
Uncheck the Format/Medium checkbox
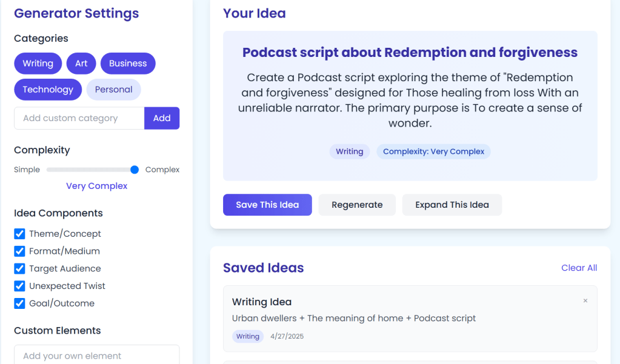(20, 251)
